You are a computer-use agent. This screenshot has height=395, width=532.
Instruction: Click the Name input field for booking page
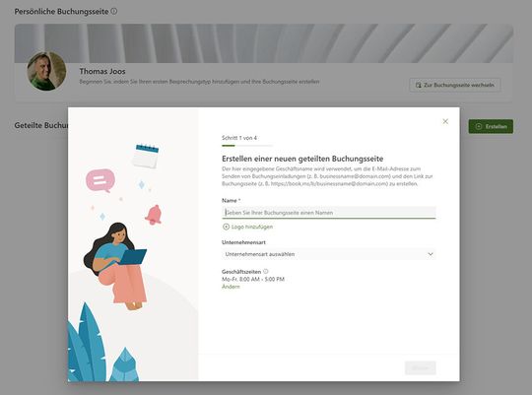point(329,213)
